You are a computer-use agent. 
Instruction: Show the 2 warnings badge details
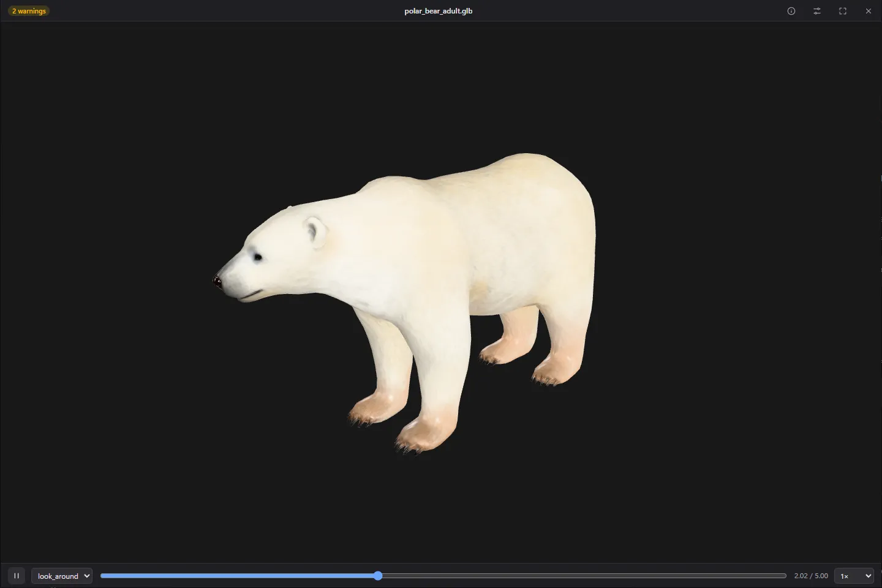(29, 11)
